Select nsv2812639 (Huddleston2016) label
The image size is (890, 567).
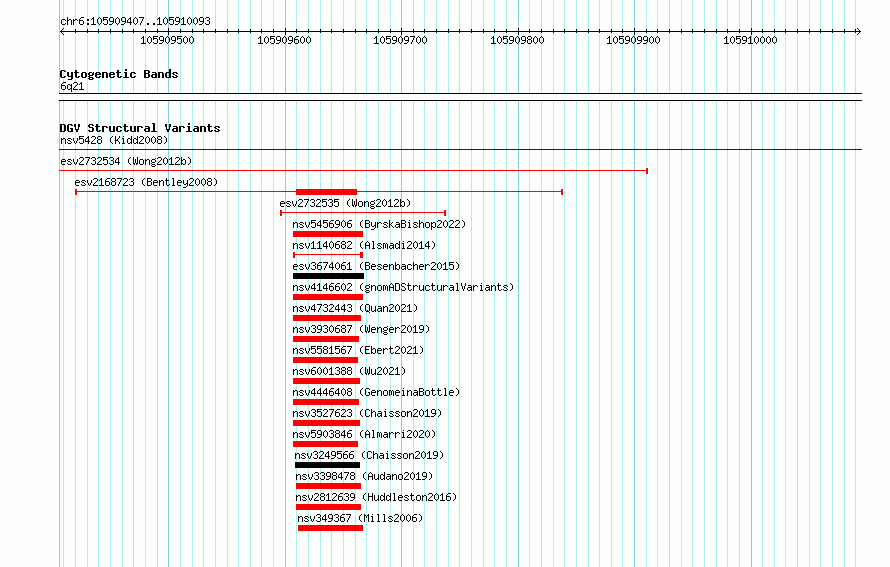coord(376,497)
